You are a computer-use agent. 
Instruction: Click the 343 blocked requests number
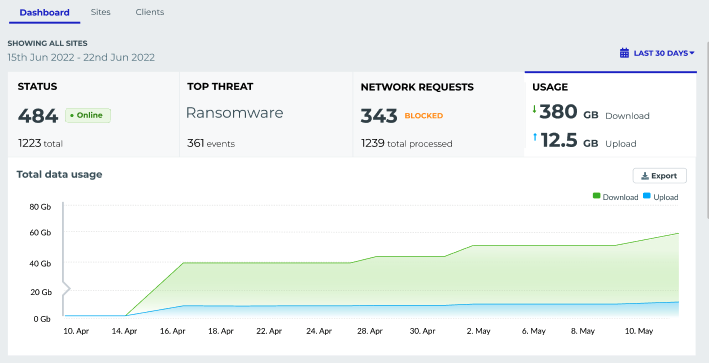pos(379,116)
